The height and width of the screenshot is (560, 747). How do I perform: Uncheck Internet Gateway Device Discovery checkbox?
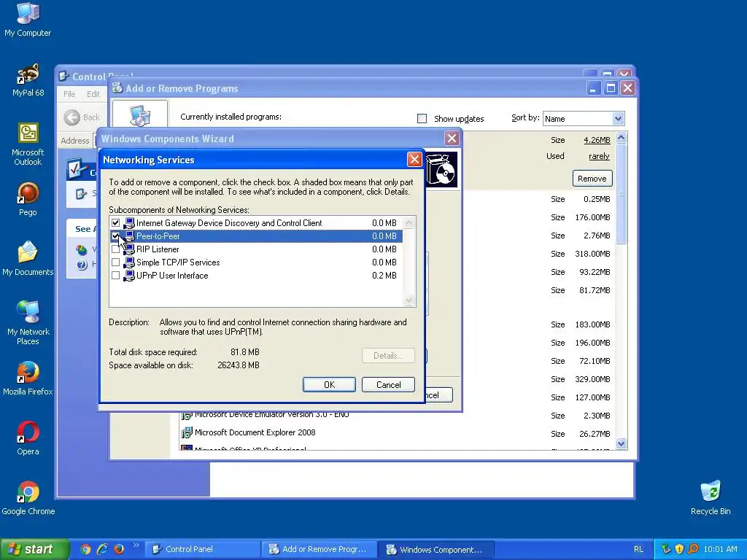point(115,223)
